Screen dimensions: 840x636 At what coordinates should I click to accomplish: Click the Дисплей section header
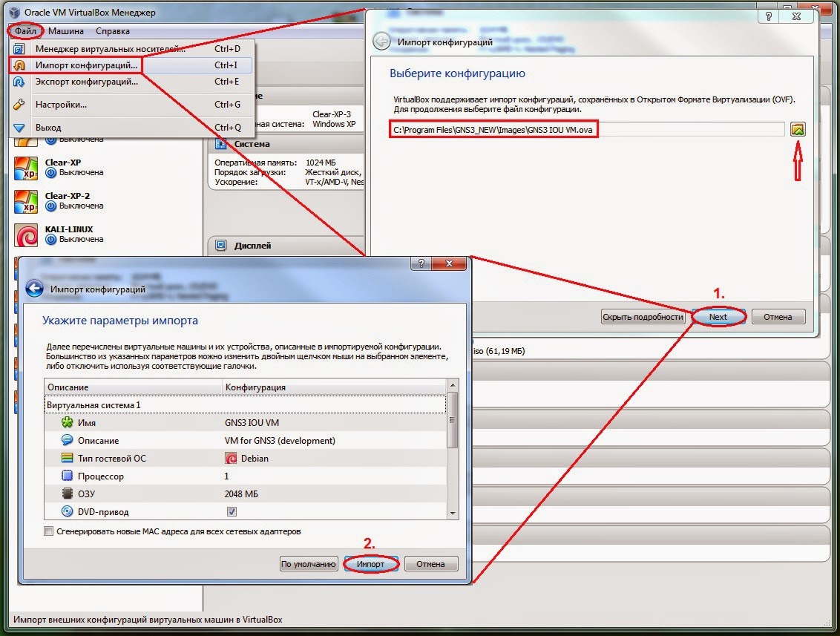tap(286, 246)
